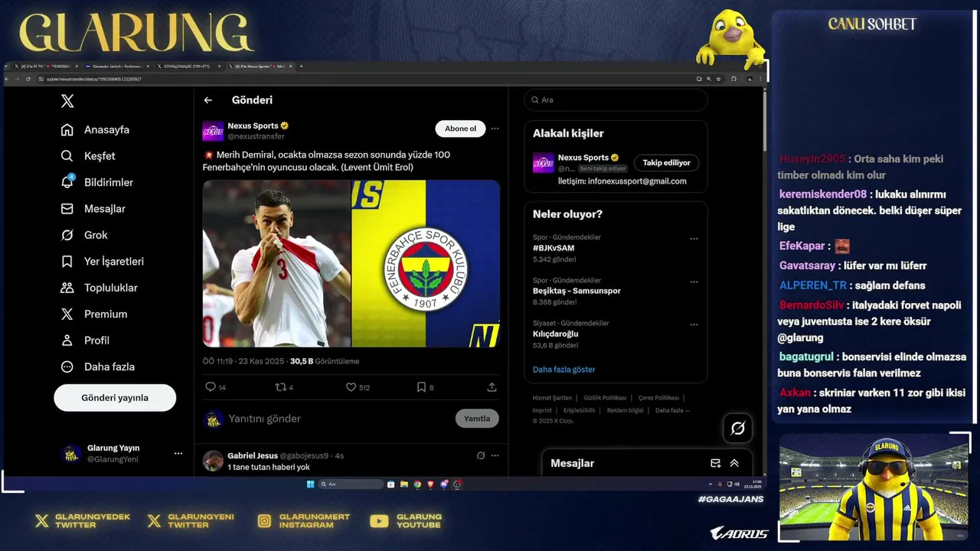Click Nexus Sports post avatar
The width and height of the screenshot is (980, 551).
coord(213,131)
